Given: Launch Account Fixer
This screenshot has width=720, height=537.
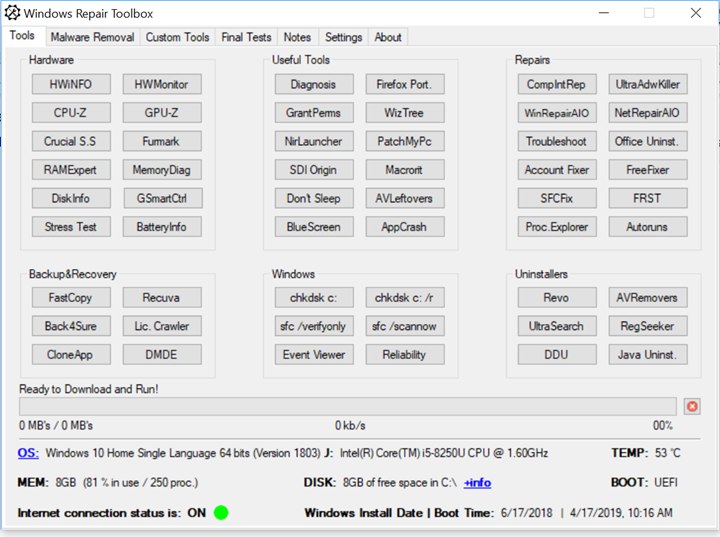Looking at the screenshot, I should 557,170.
